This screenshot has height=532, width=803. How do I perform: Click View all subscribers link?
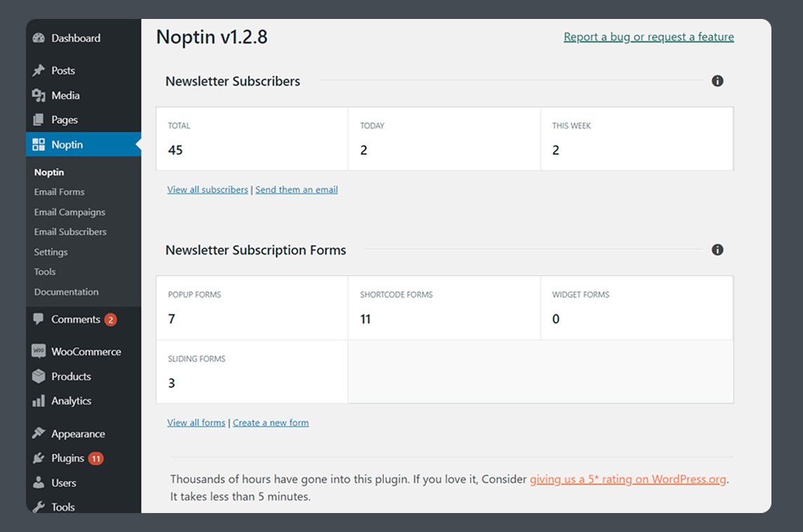pyautogui.click(x=207, y=189)
